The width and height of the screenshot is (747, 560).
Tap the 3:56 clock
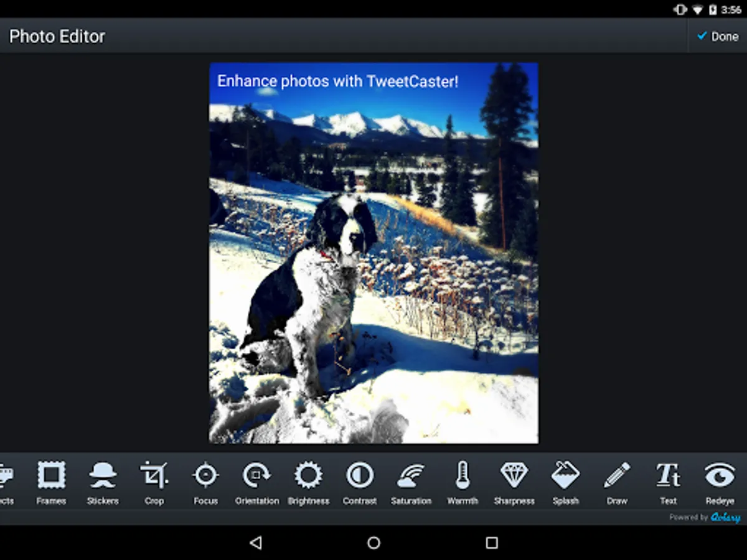click(x=731, y=9)
